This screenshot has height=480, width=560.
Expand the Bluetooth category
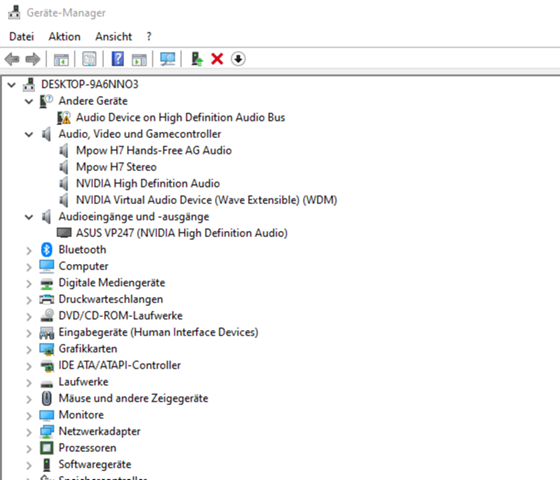click(x=29, y=250)
